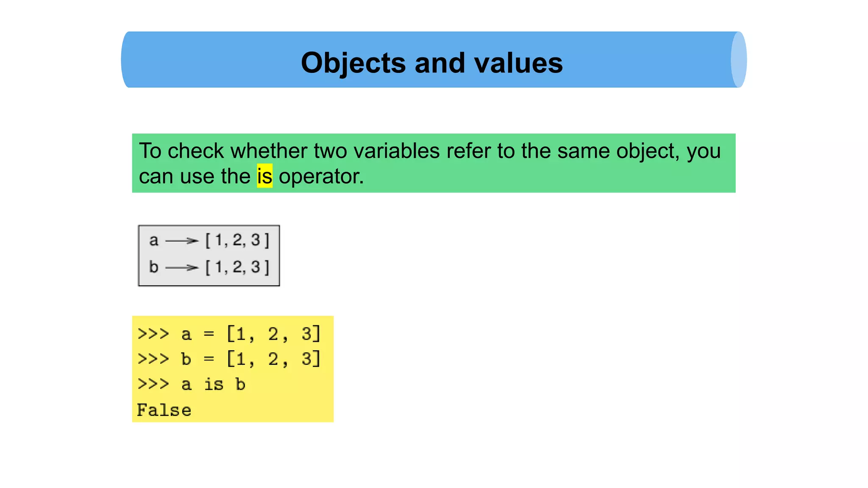Click the 'Objects and values' title text
The height and width of the screenshot is (488, 868).
coord(431,63)
